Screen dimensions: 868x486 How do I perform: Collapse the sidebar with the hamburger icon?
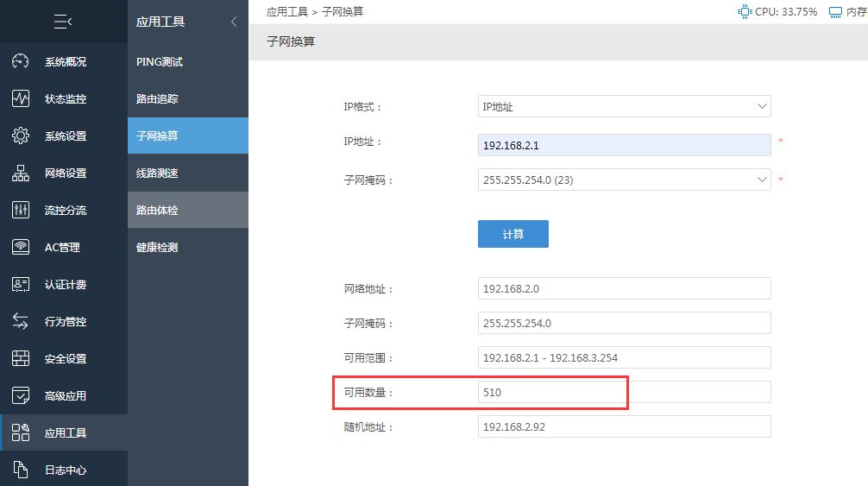point(63,22)
